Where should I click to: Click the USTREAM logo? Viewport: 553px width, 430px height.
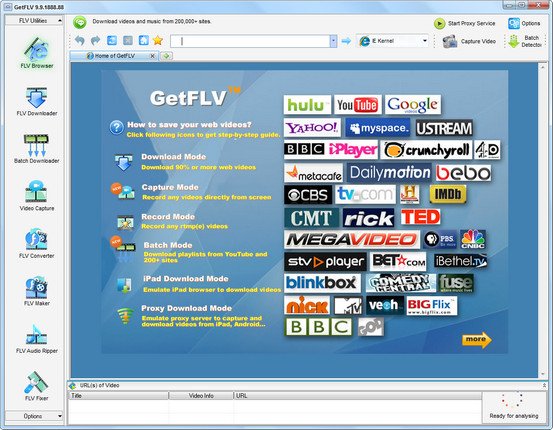pos(444,128)
